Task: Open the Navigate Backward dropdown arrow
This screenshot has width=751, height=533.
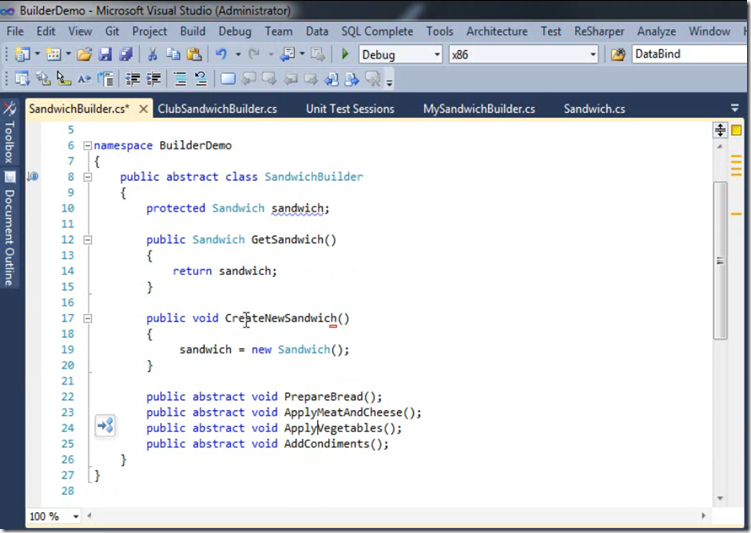Action: [x=302, y=54]
